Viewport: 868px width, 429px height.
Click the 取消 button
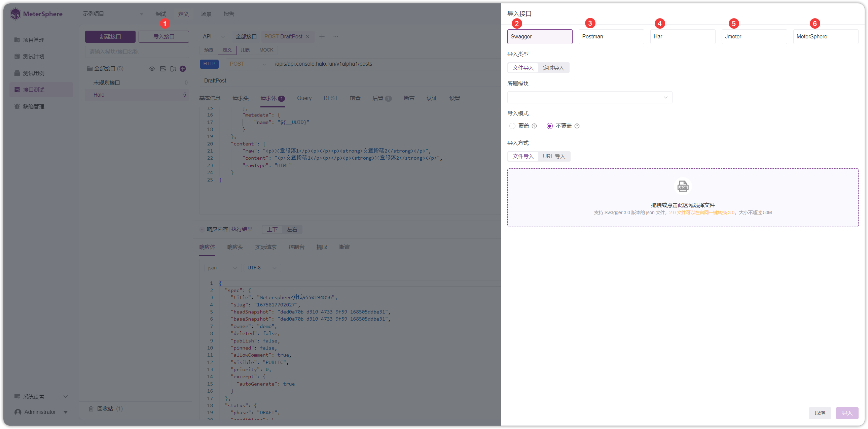coord(820,413)
